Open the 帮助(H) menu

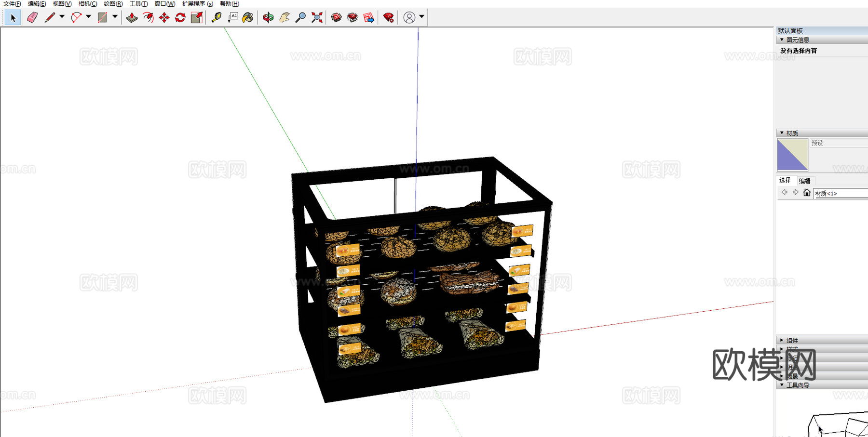pos(230,4)
